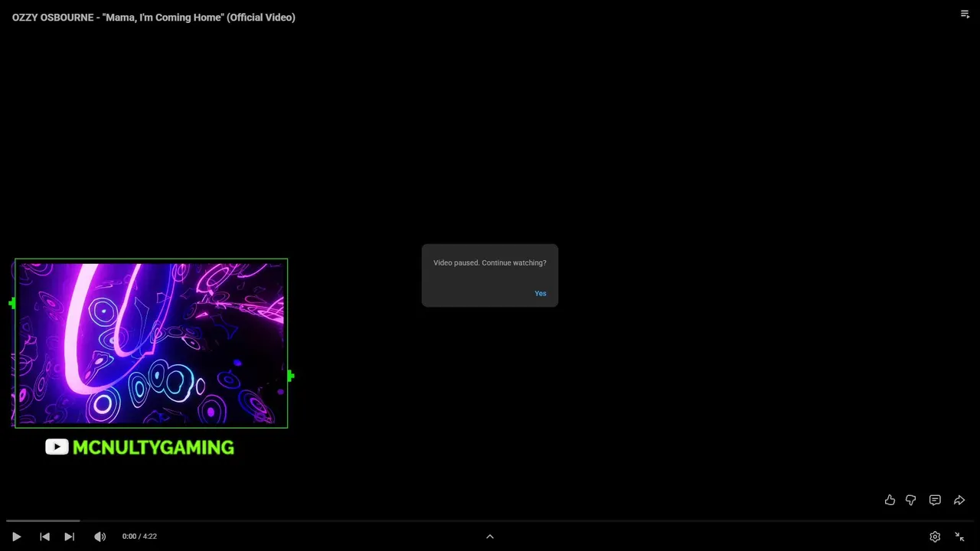Viewport: 980px width, 551px height.
Task: Dislike the video with thumbs down
Action: [x=911, y=500]
